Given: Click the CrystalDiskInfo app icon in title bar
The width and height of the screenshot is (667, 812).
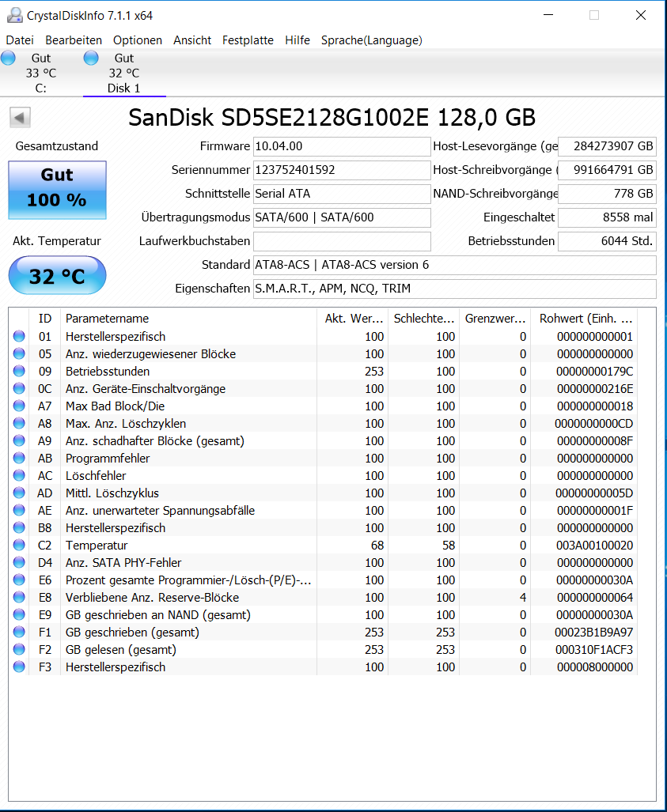Looking at the screenshot, I should [14, 16].
